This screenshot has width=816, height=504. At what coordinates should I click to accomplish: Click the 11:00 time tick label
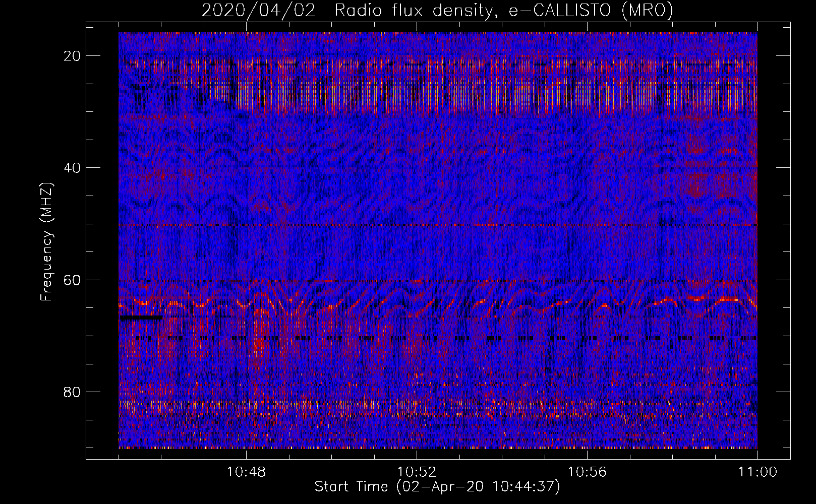tap(757, 472)
